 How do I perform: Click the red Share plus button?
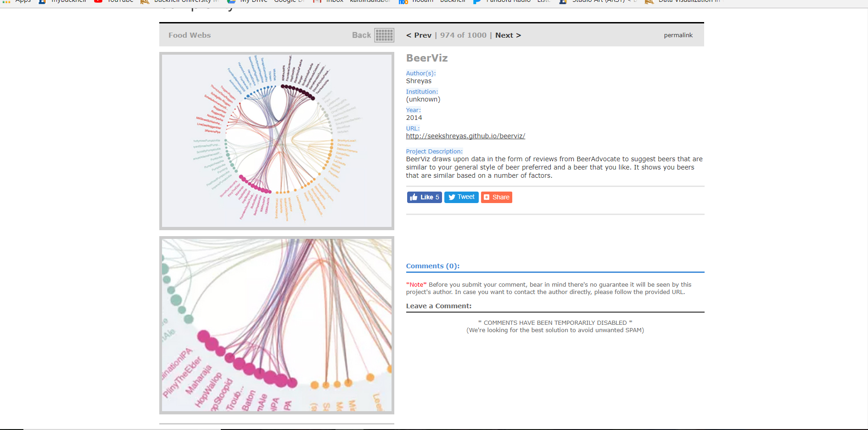[496, 197]
